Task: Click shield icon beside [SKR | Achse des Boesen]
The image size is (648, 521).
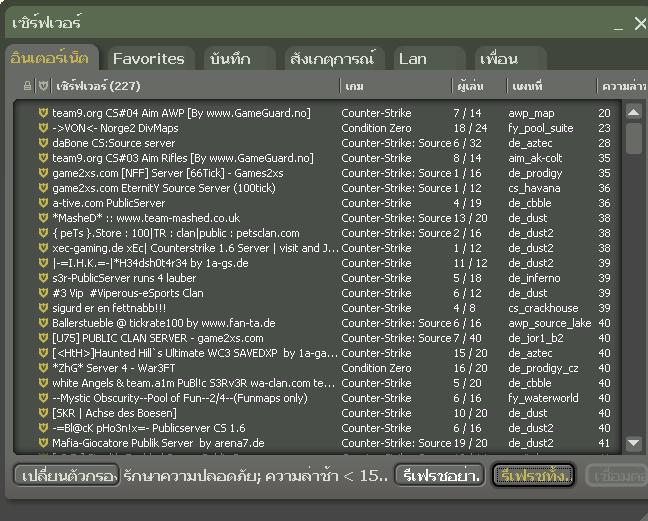Action: [x=43, y=413]
